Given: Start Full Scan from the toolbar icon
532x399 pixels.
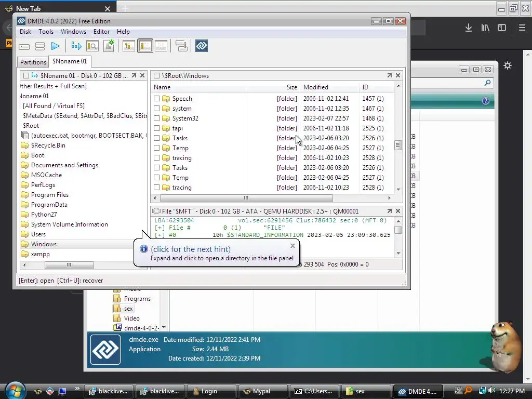Looking at the screenshot, I should (x=76, y=46).
